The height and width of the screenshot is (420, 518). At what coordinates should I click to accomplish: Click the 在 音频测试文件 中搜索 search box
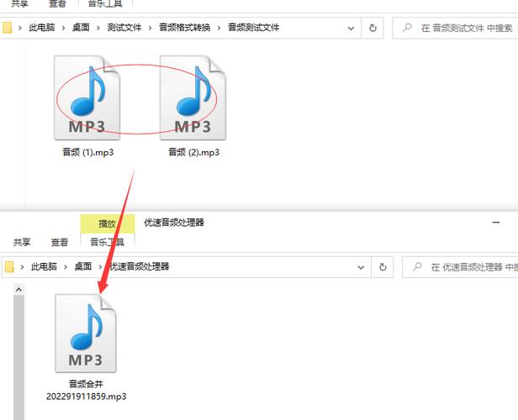coord(455,28)
